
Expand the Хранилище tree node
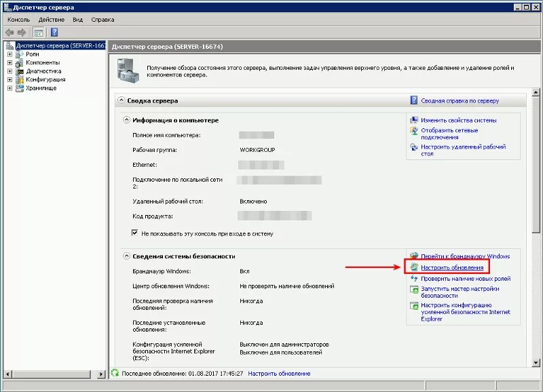pos(10,88)
